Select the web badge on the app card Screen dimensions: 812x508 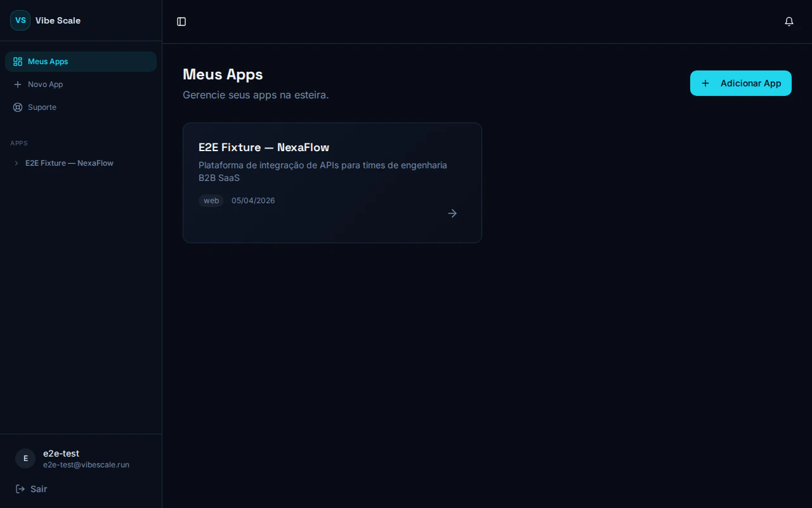[211, 201]
